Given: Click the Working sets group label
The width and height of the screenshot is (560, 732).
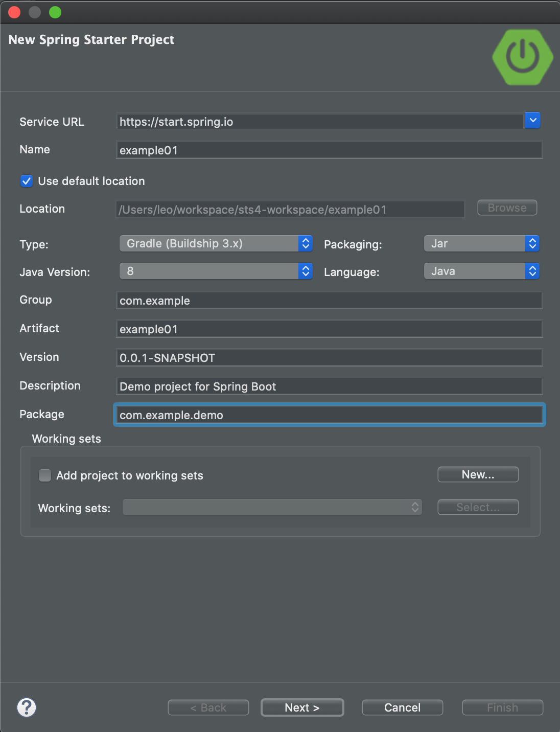Looking at the screenshot, I should [66, 439].
